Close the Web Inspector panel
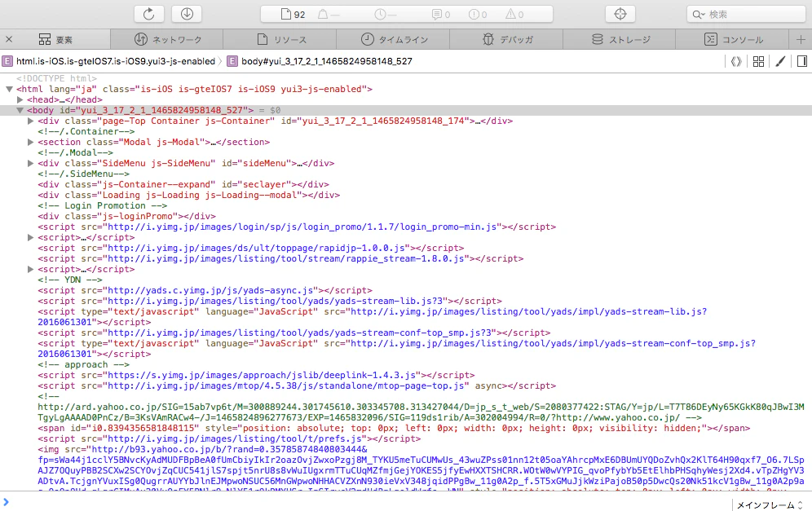The width and height of the screenshot is (812, 511). pyautogui.click(x=9, y=39)
